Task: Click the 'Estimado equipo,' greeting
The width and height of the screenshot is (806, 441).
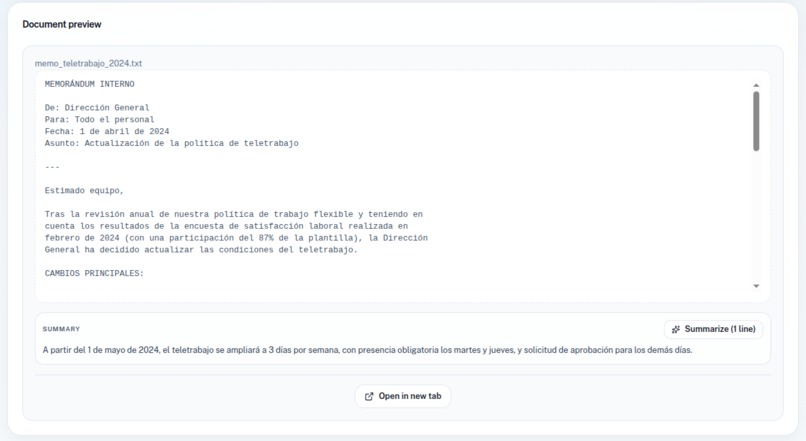Action: coord(84,190)
